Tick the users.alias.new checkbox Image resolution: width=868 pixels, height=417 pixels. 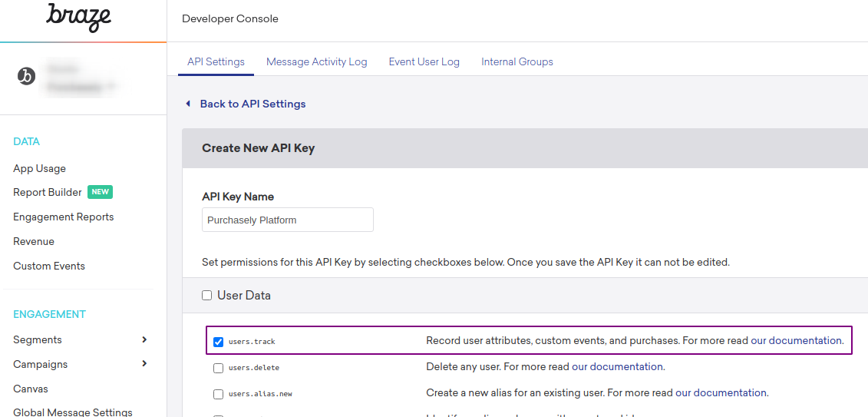[x=218, y=394]
